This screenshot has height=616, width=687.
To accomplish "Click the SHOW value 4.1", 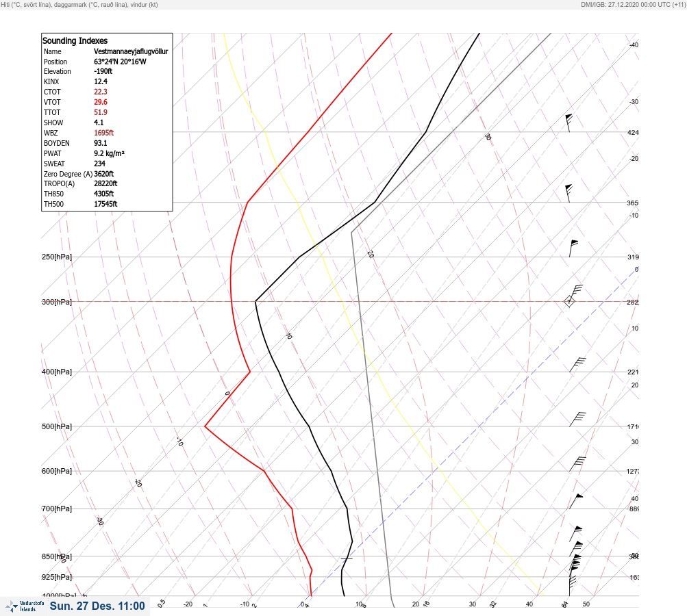I will click(99, 123).
